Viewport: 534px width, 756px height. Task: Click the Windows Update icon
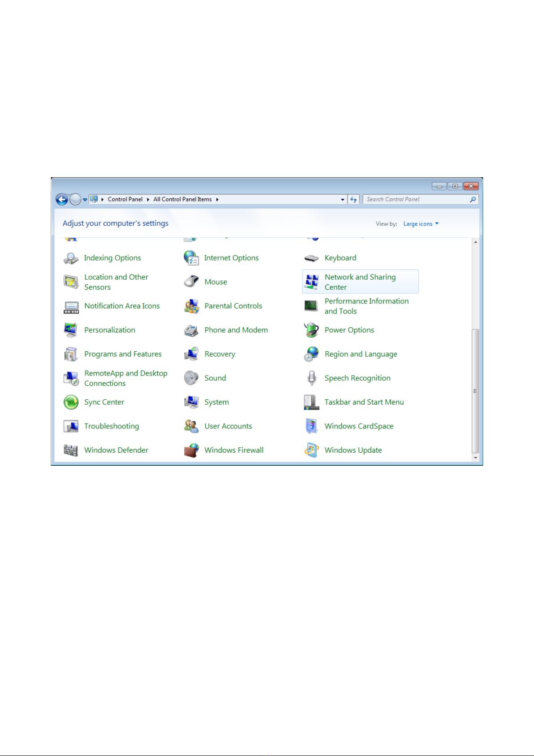(312, 450)
